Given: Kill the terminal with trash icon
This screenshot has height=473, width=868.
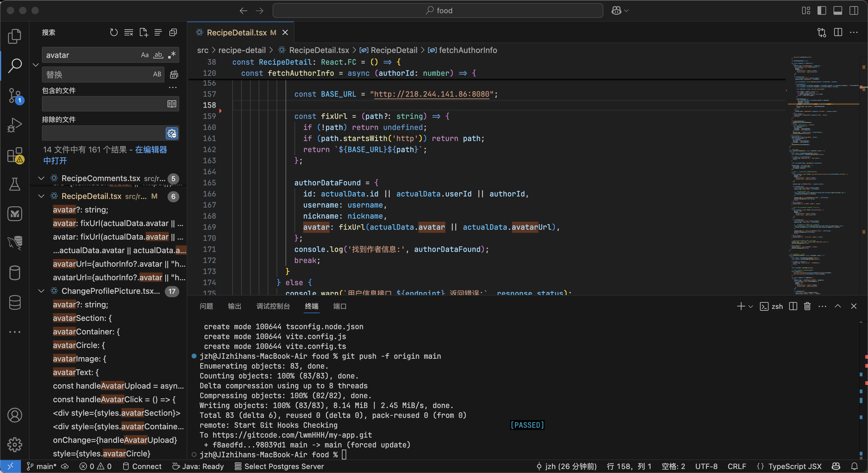Looking at the screenshot, I should pyautogui.click(x=807, y=306).
